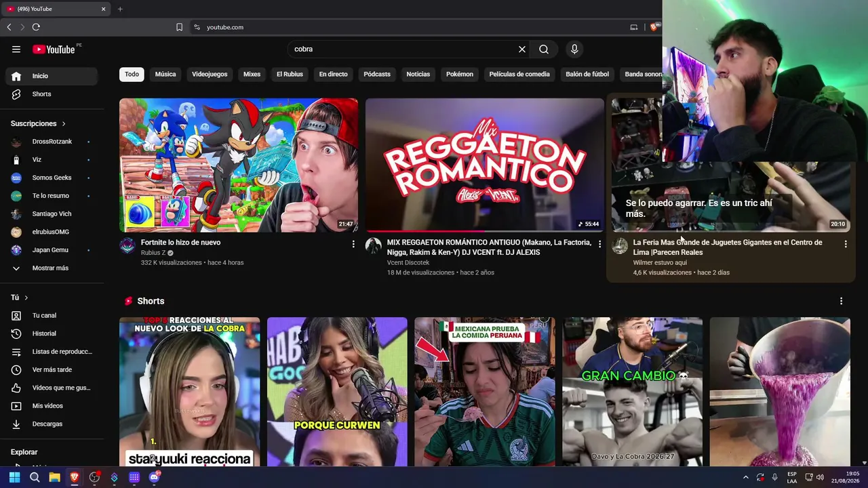868x488 pixels.
Task: Open options for La Feria de Juguetes video
Action: tap(846, 244)
